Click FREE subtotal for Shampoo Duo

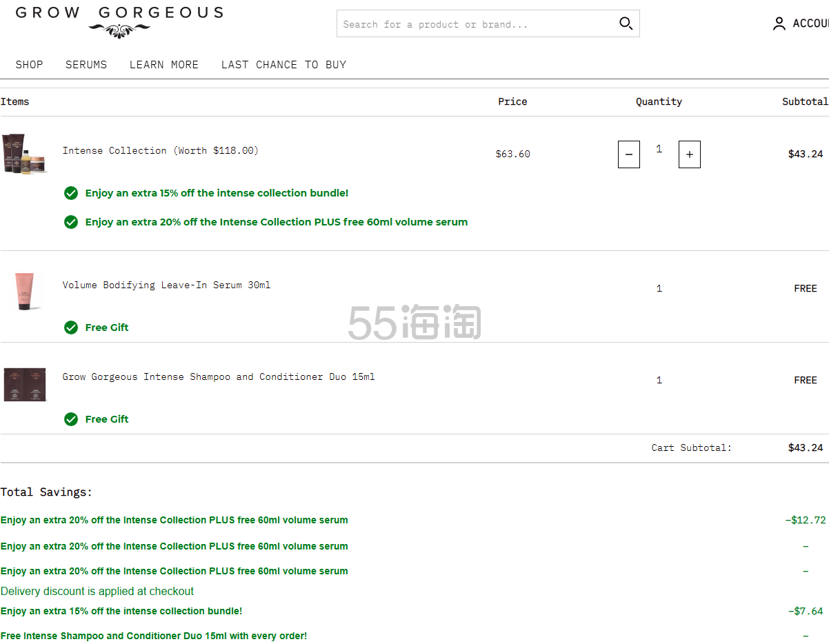click(806, 380)
